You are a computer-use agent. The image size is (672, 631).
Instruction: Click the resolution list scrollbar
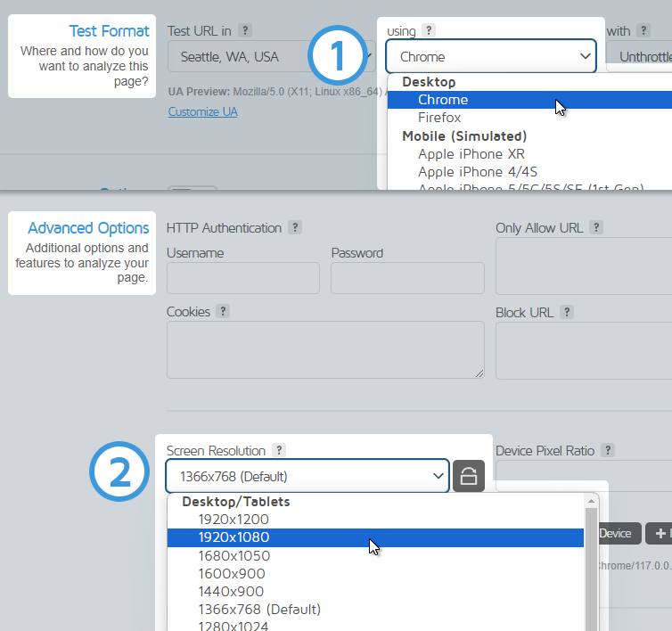click(x=591, y=570)
